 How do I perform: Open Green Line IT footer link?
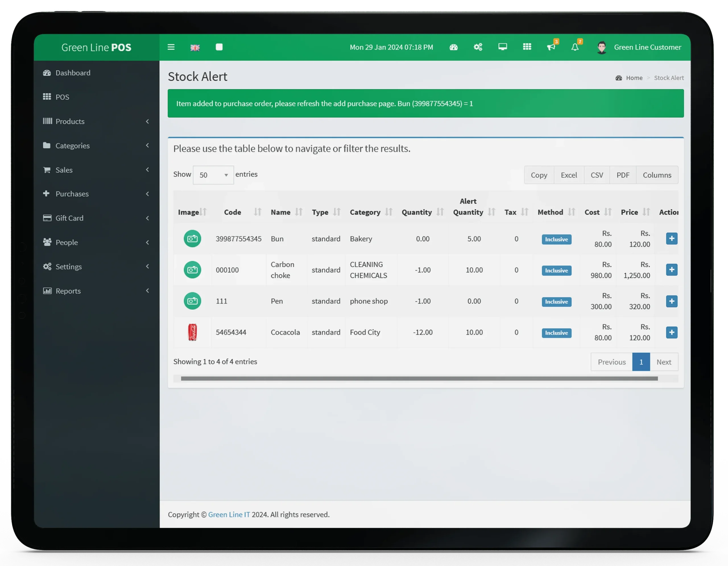[229, 514]
